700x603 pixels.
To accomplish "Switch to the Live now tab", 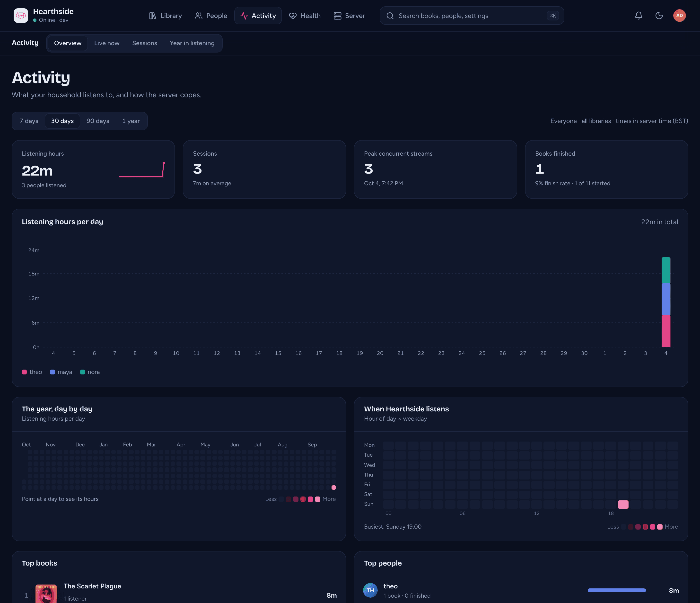I will pyautogui.click(x=107, y=43).
